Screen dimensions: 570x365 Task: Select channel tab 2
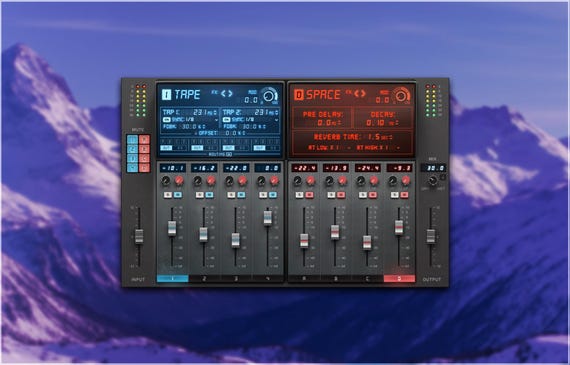click(204, 278)
